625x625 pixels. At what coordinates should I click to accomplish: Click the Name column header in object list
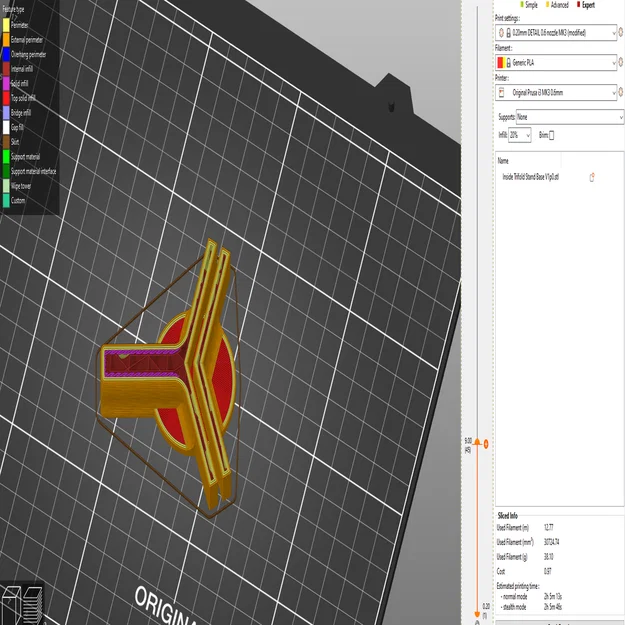(503, 161)
